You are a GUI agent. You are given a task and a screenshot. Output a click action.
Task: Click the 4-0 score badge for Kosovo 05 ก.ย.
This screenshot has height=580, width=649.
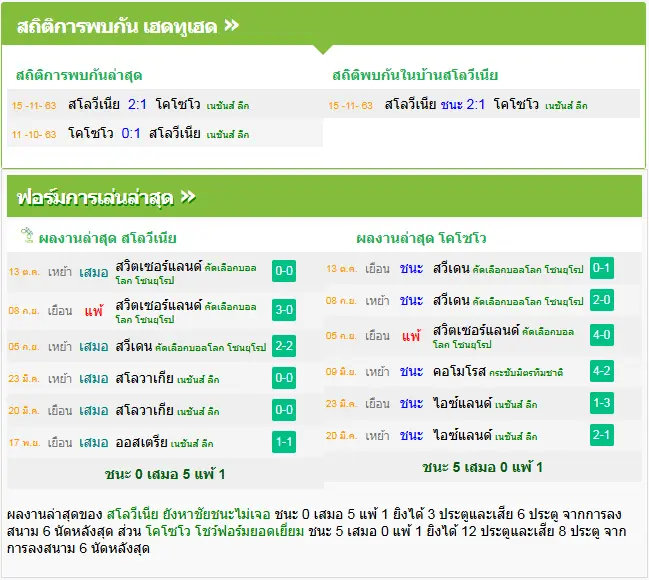601,335
